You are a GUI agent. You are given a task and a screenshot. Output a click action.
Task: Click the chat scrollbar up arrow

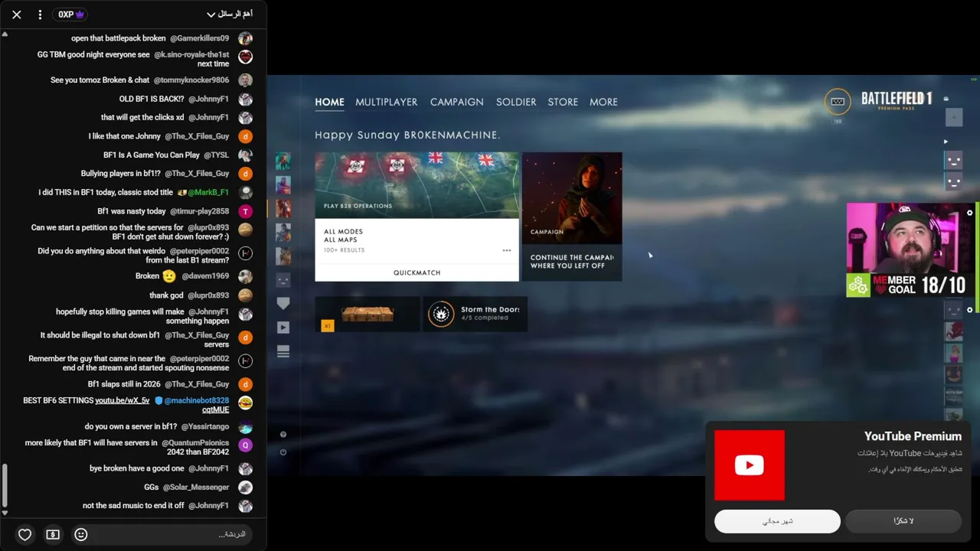point(5,34)
